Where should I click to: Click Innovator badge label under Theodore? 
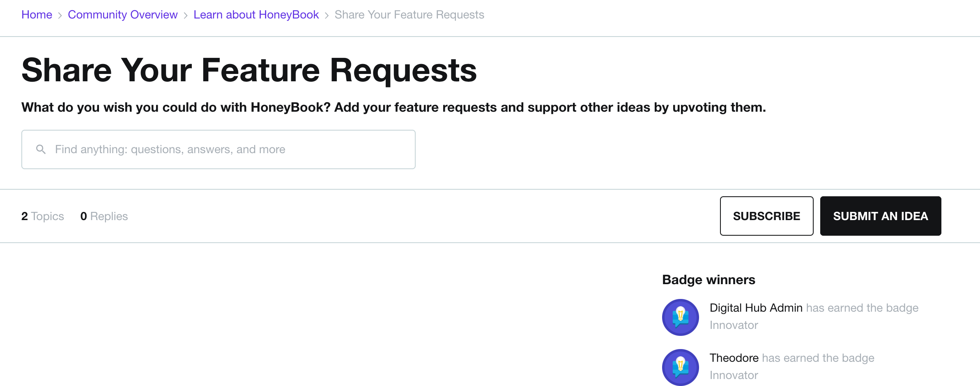pos(734,375)
